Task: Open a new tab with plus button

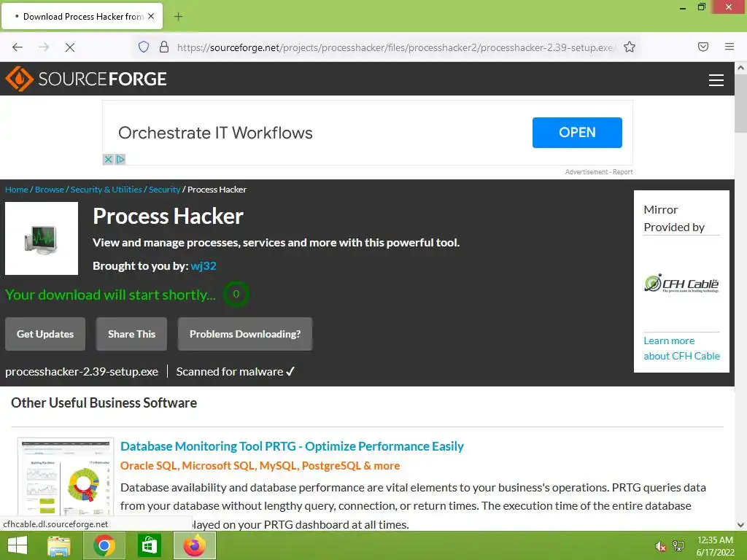Action: (178, 17)
